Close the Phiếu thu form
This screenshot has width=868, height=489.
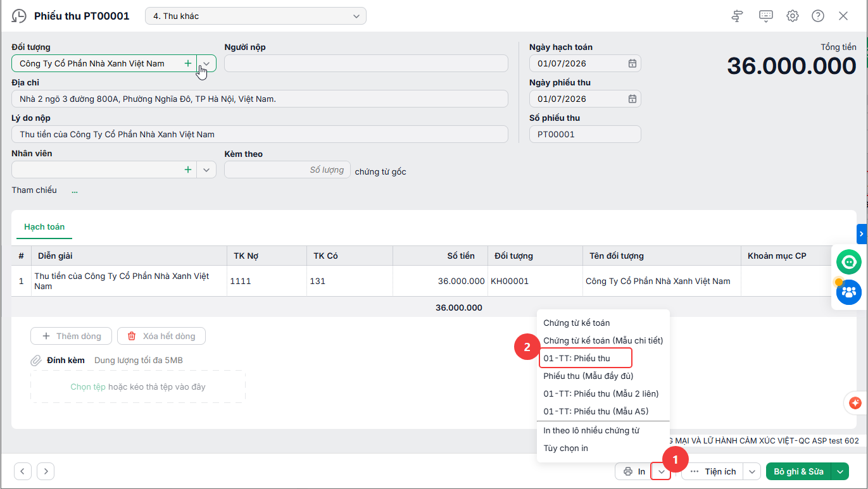click(843, 16)
